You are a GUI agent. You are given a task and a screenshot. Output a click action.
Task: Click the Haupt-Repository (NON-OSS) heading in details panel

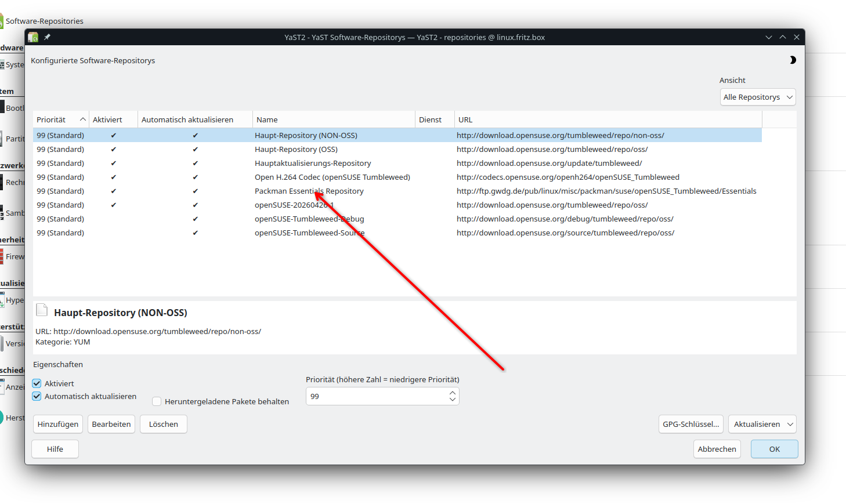[x=121, y=313]
